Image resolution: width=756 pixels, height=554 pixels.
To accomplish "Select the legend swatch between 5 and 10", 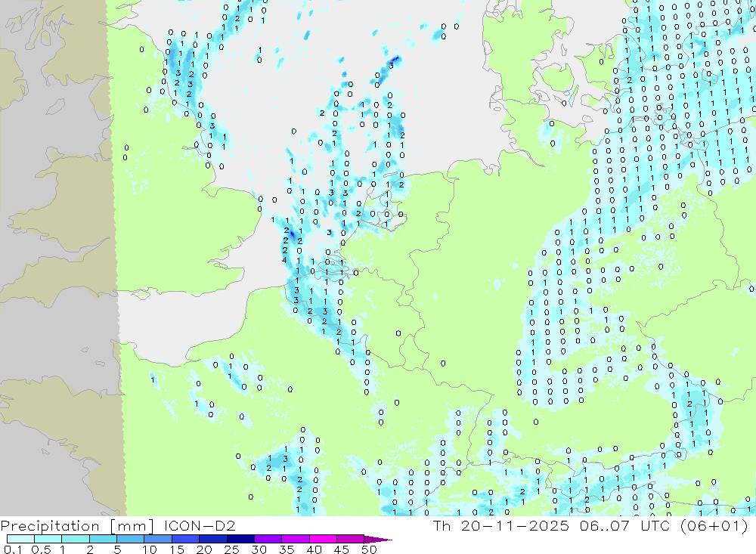I will [x=130, y=539].
